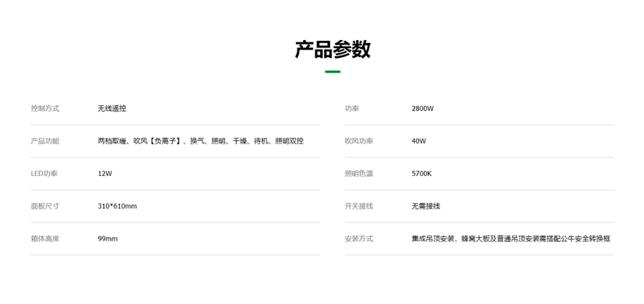Select the 控制方式 label
This screenshot has width=644, height=304.
click(x=45, y=108)
